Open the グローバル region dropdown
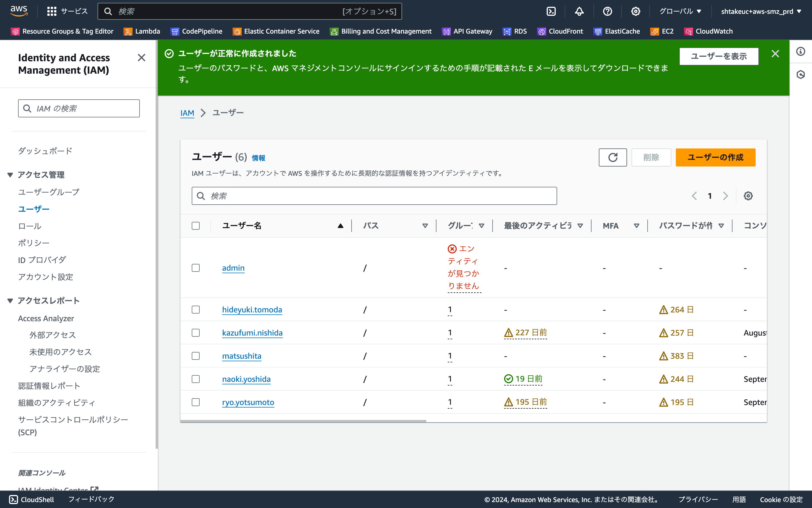The image size is (812, 508). coord(680,11)
